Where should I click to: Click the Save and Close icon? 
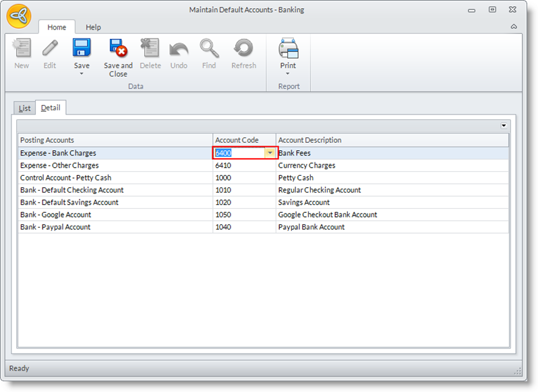coord(118,49)
